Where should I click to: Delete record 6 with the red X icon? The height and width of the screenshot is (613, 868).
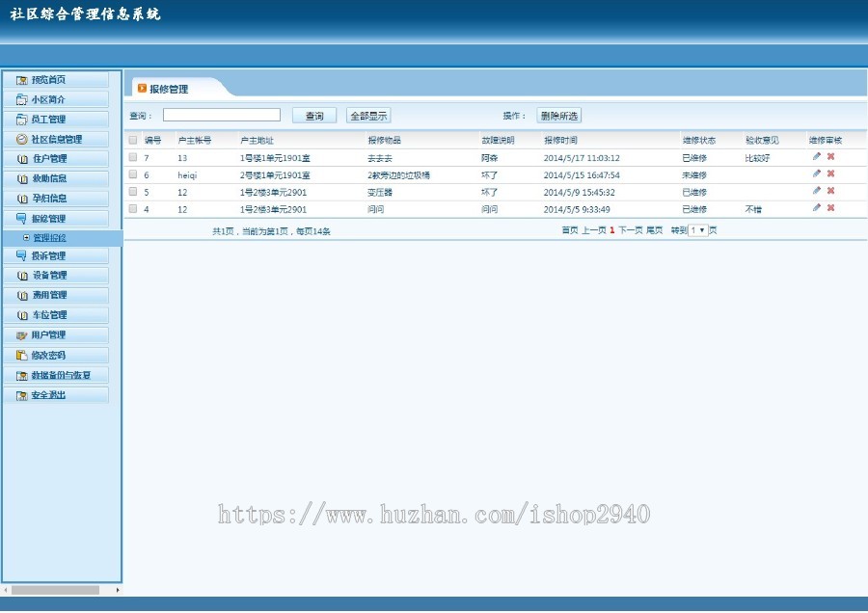(829, 174)
